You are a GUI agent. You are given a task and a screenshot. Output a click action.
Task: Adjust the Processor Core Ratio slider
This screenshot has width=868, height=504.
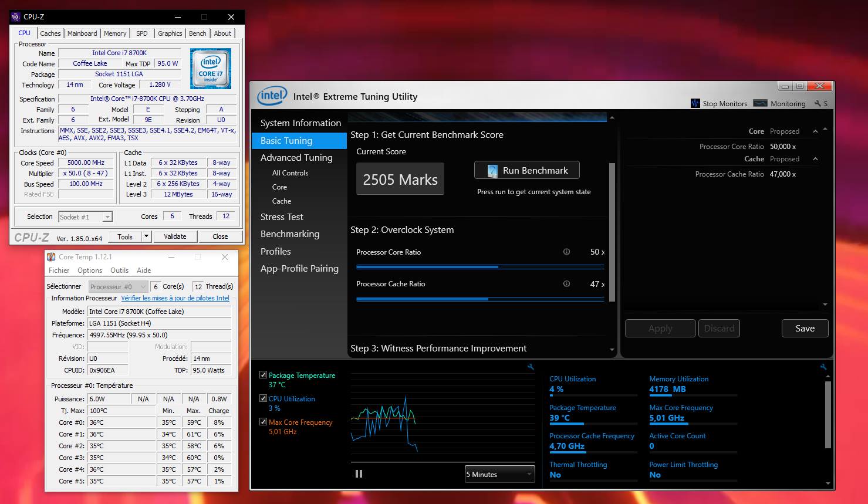pyautogui.click(x=480, y=267)
